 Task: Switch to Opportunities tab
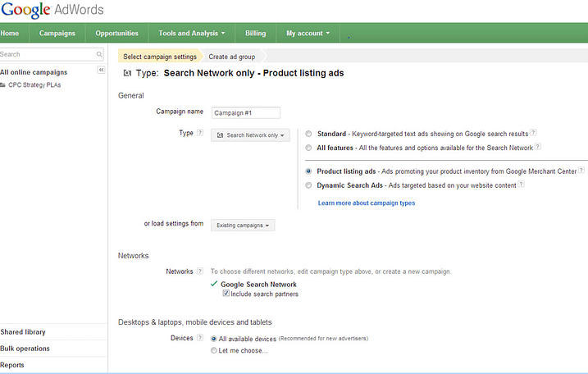pyautogui.click(x=116, y=33)
